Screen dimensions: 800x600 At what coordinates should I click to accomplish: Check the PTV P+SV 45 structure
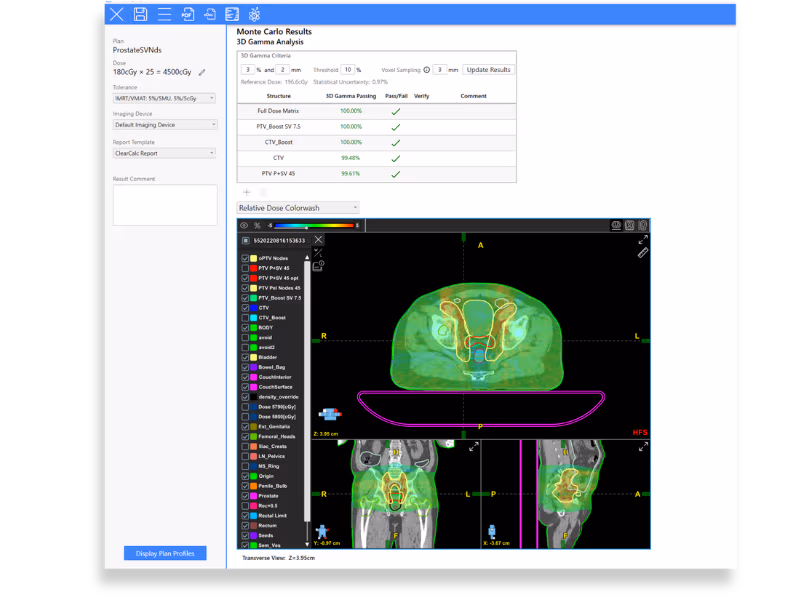pos(245,268)
